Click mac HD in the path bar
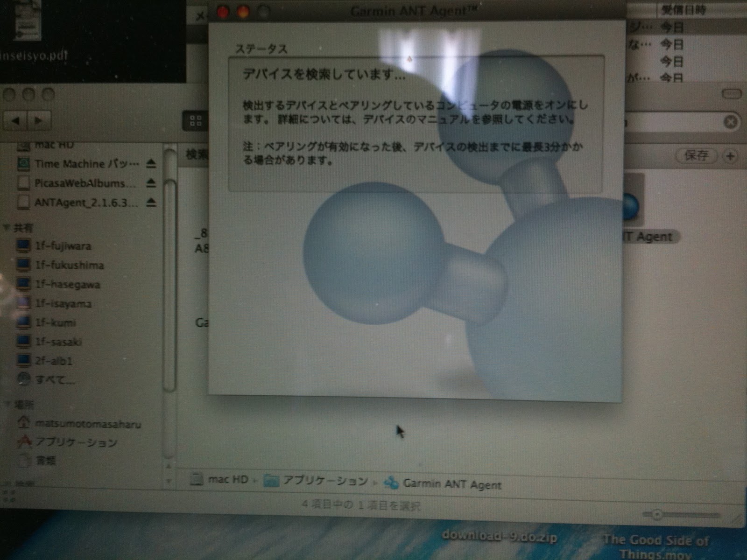This screenshot has height=560, width=747. tap(220, 480)
